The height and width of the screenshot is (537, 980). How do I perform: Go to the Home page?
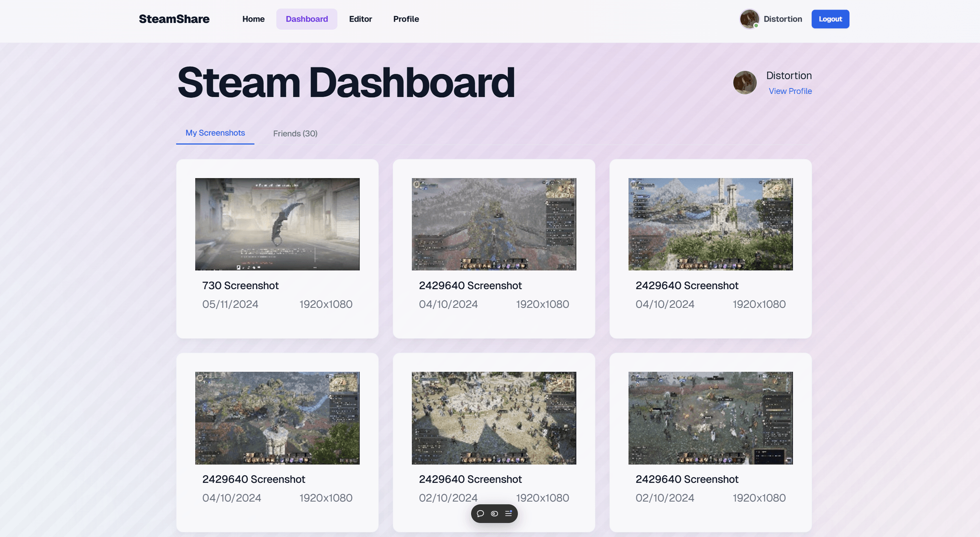[254, 19]
